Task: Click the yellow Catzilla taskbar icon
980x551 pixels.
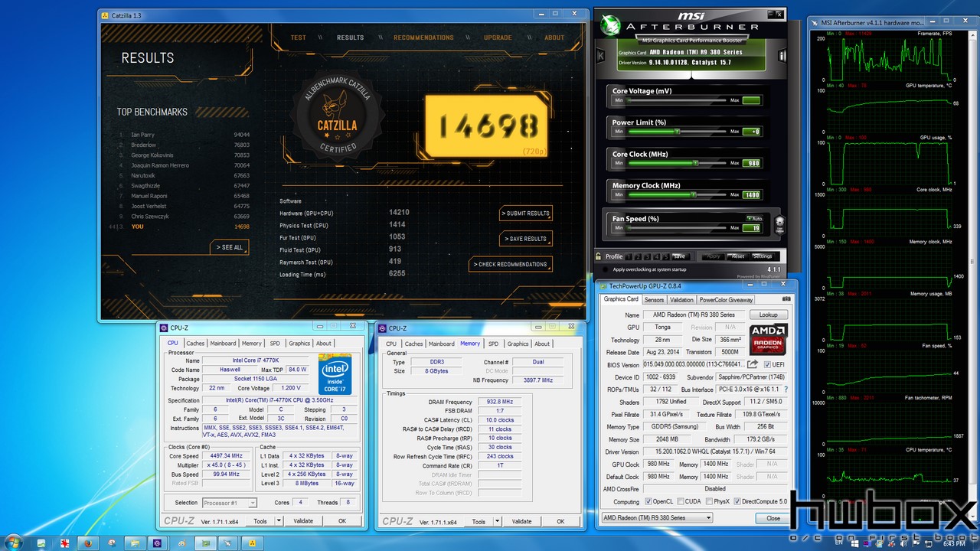Action: click(252, 543)
